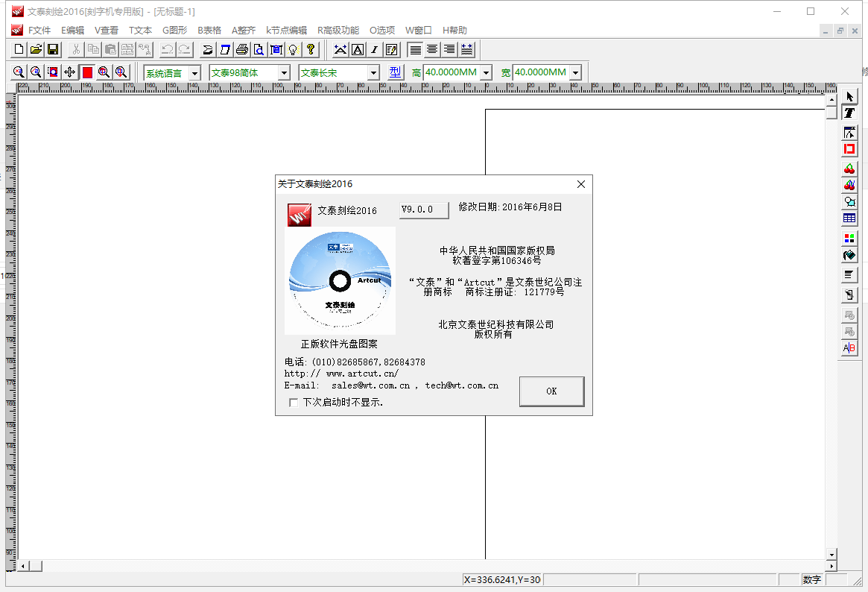The height and width of the screenshot is (592, 868).
Task: Expand the 系统语言 dropdown
Action: click(195, 73)
